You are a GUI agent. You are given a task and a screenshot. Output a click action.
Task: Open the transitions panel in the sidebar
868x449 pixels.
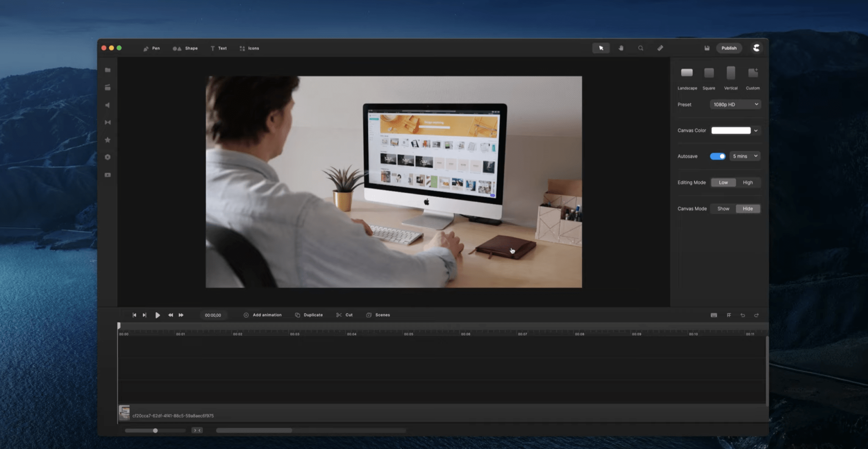[x=108, y=122]
